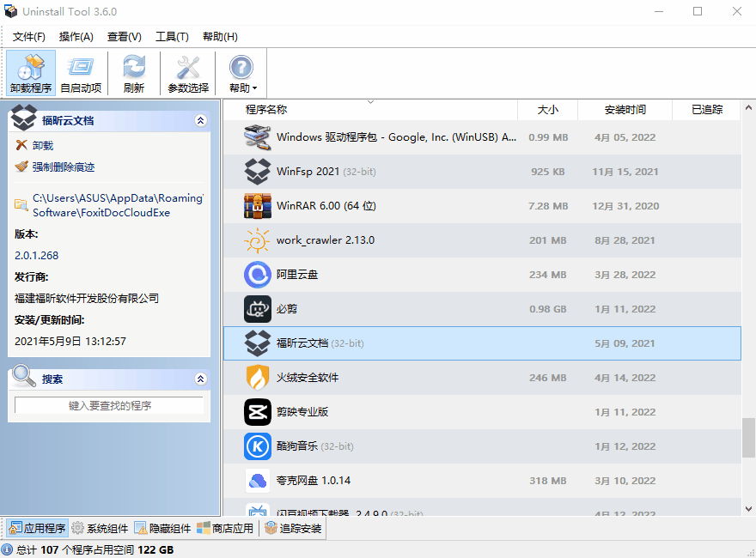The height and width of the screenshot is (558, 756).
Task: Click the program list scrollbar thumb
Action: pyautogui.click(x=748, y=438)
